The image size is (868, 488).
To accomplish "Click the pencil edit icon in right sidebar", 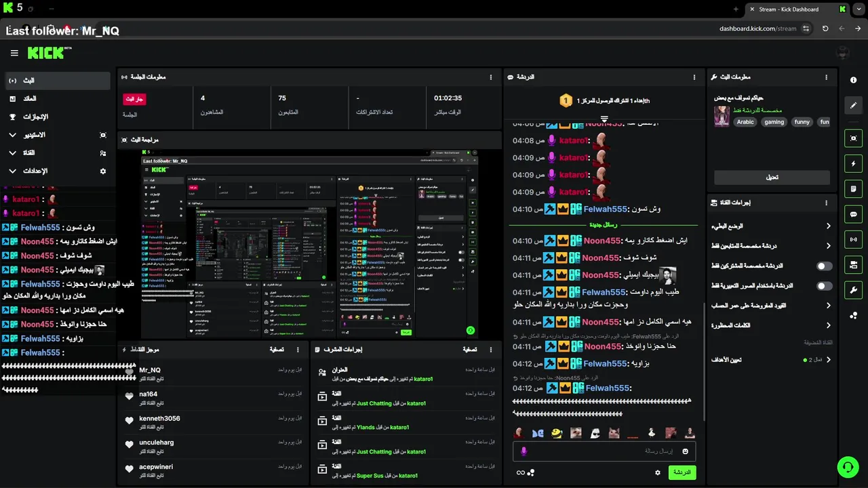I will [853, 106].
